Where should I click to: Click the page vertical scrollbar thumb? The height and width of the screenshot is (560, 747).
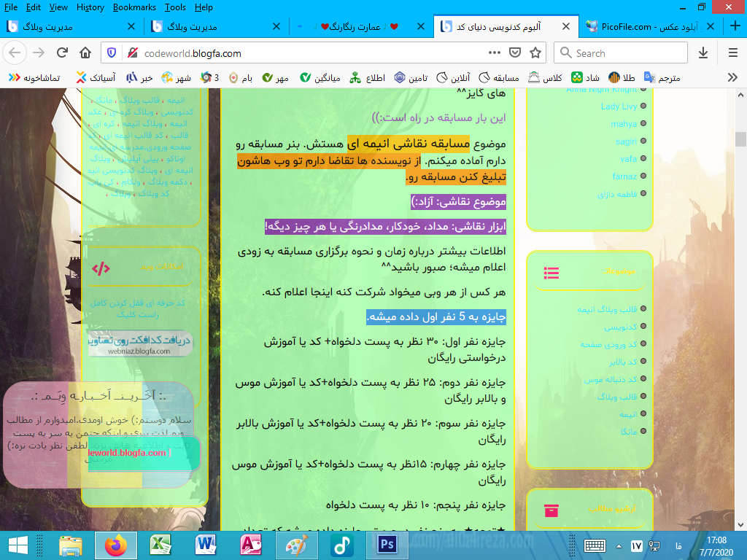(741, 139)
